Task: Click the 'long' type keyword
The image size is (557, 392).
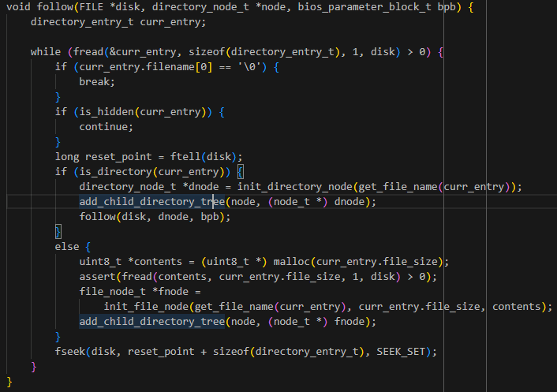Action: (x=67, y=157)
